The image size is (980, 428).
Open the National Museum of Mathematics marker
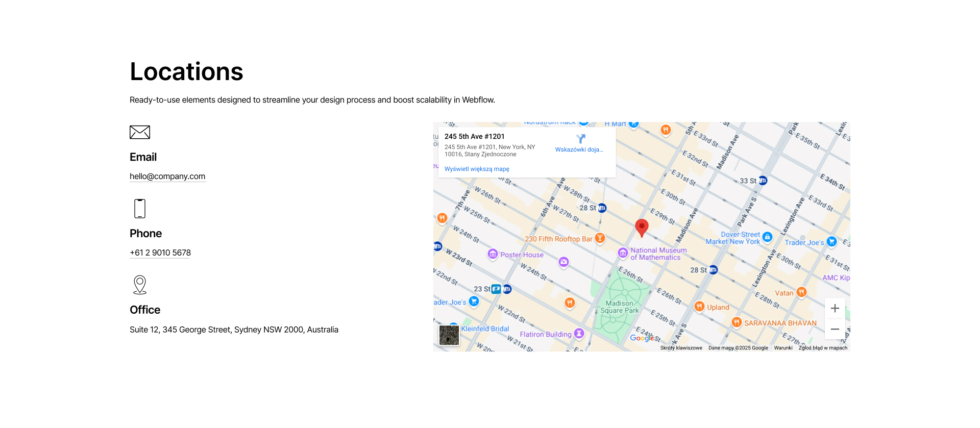[x=623, y=253]
